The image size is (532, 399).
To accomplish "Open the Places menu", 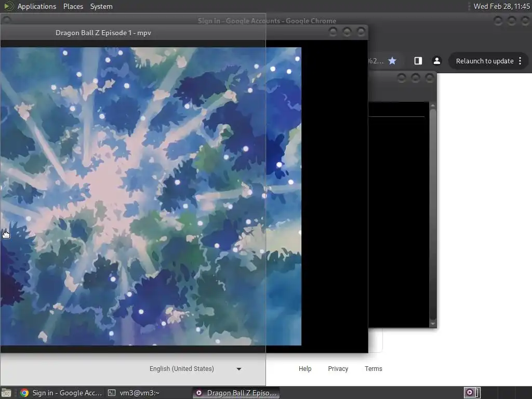I will click(73, 6).
